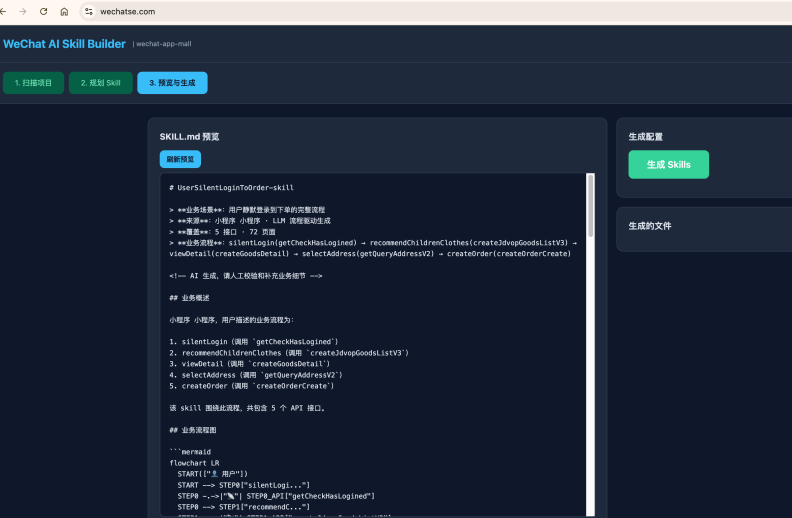Viewport: 792px width, 518px height.
Task: Click the '# UserSilentLoginToOrder-skill' line
Action: pyautogui.click(x=231, y=188)
